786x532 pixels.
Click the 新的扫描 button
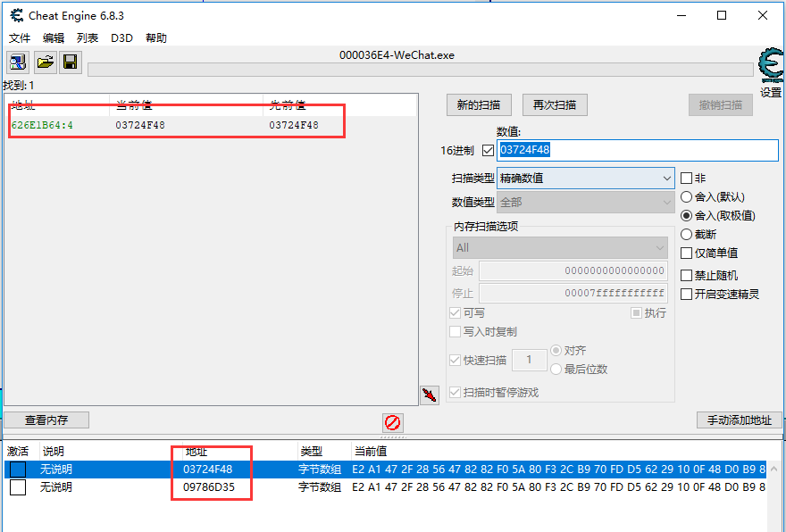(479, 105)
